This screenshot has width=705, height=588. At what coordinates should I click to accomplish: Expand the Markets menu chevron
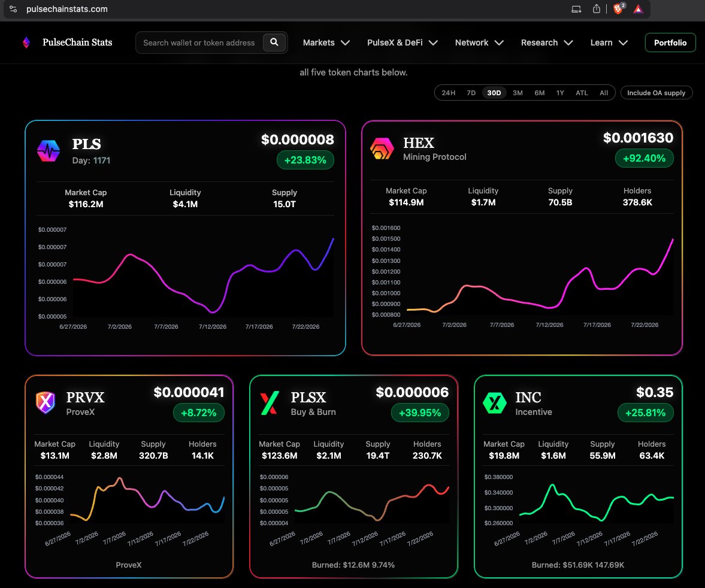pyautogui.click(x=345, y=43)
